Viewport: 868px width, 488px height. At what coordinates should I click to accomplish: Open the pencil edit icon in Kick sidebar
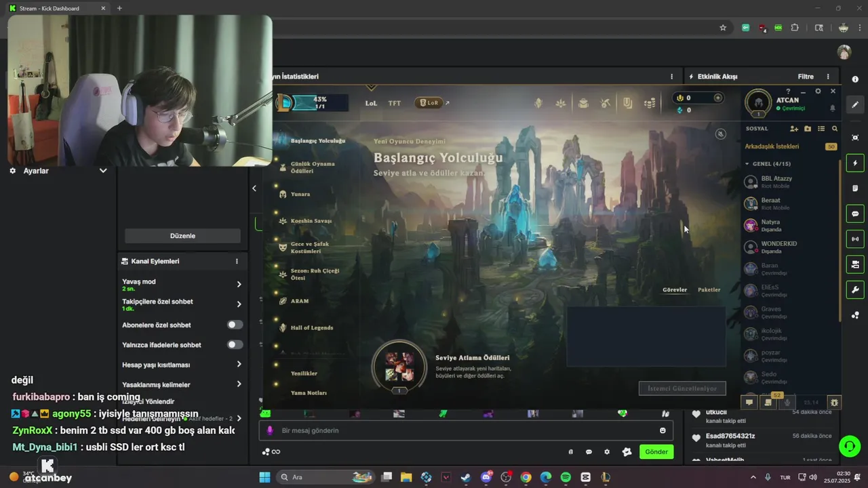click(x=855, y=105)
